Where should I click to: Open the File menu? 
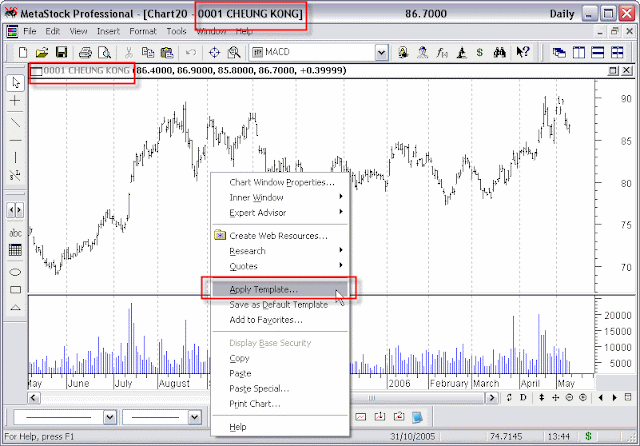[x=29, y=31]
